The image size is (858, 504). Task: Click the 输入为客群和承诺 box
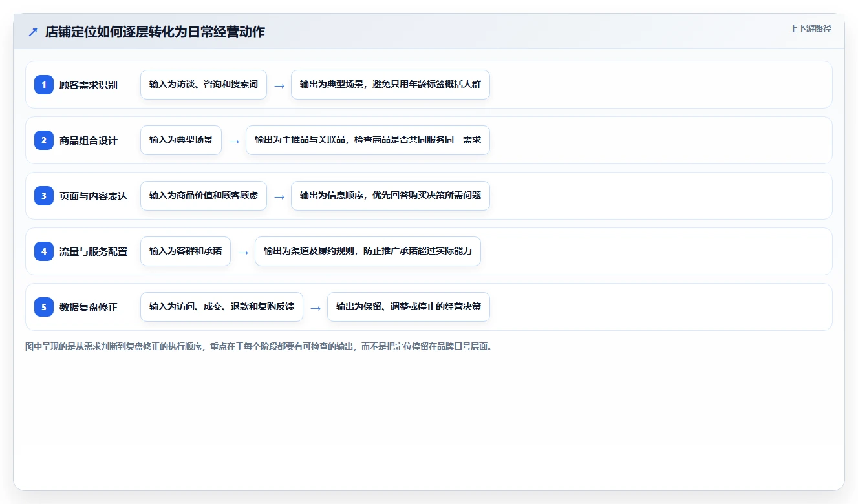coord(186,251)
